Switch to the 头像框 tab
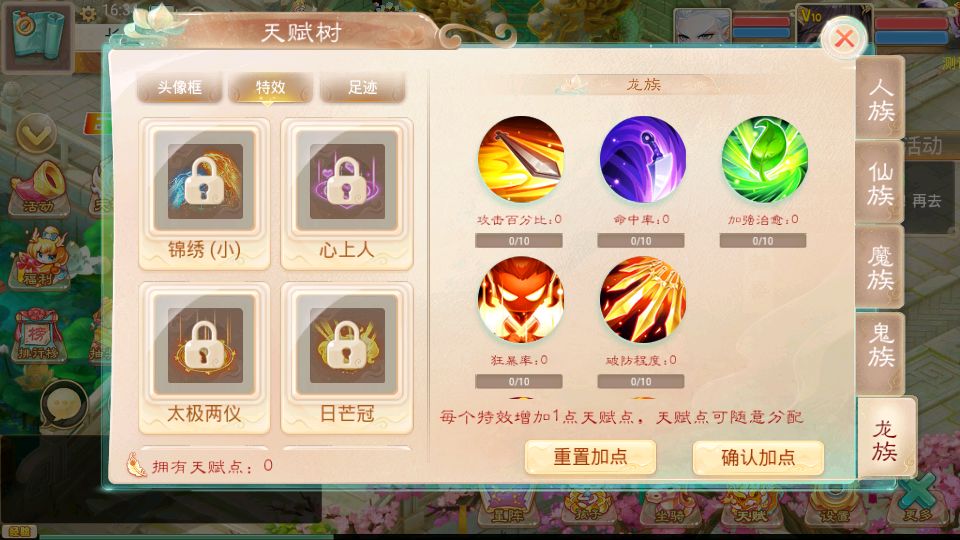960x540 pixels. (x=179, y=88)
